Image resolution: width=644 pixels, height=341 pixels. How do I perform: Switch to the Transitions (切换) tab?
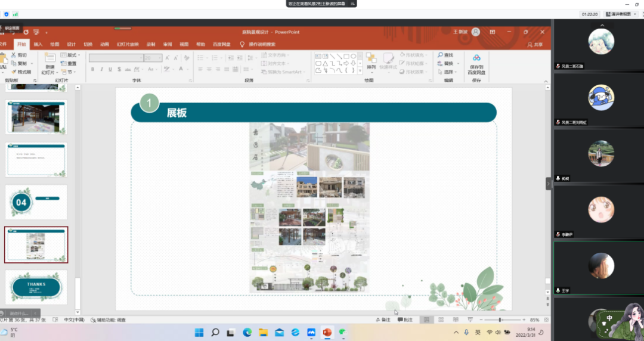(x=88, y=44)
